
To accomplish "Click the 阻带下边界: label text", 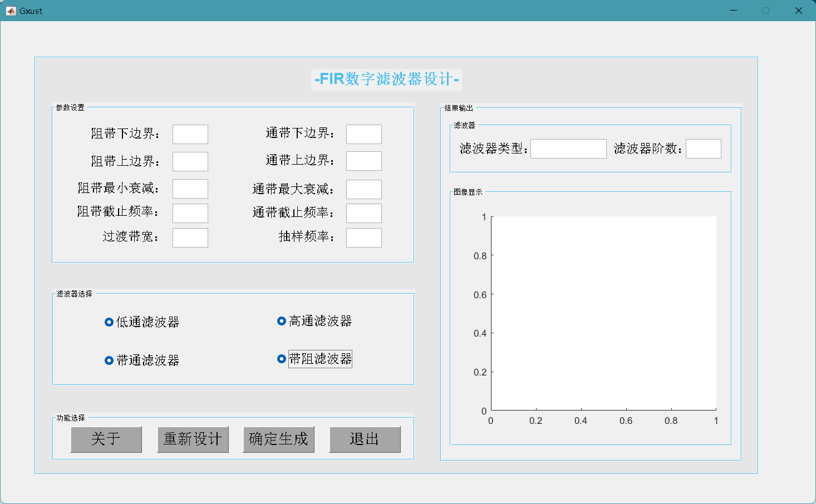I will [x=126, y=134].
